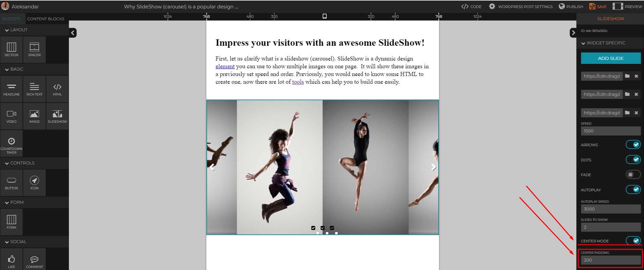Click last checkbox below slideshow
The height and width of the screenshot is (270, 644).
click(x=332, y=228)
